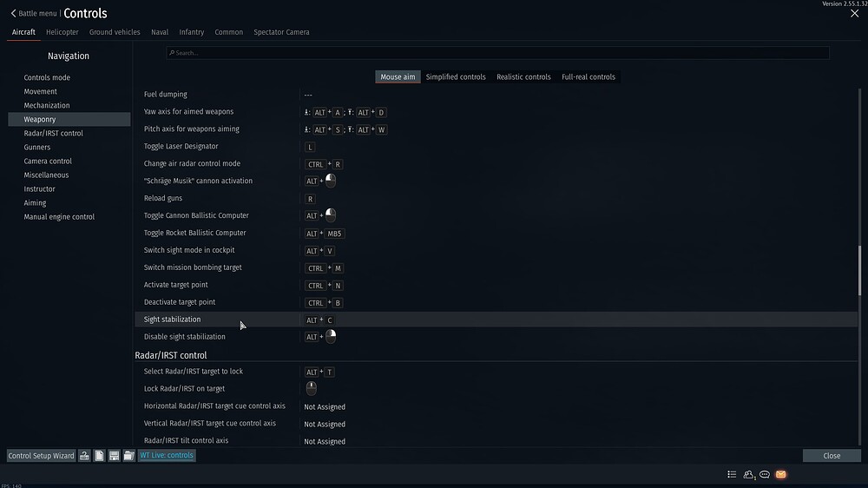Launch the Control Setup Wizard
The height and width of the screenshot is (488, 868).
(41, 456)
